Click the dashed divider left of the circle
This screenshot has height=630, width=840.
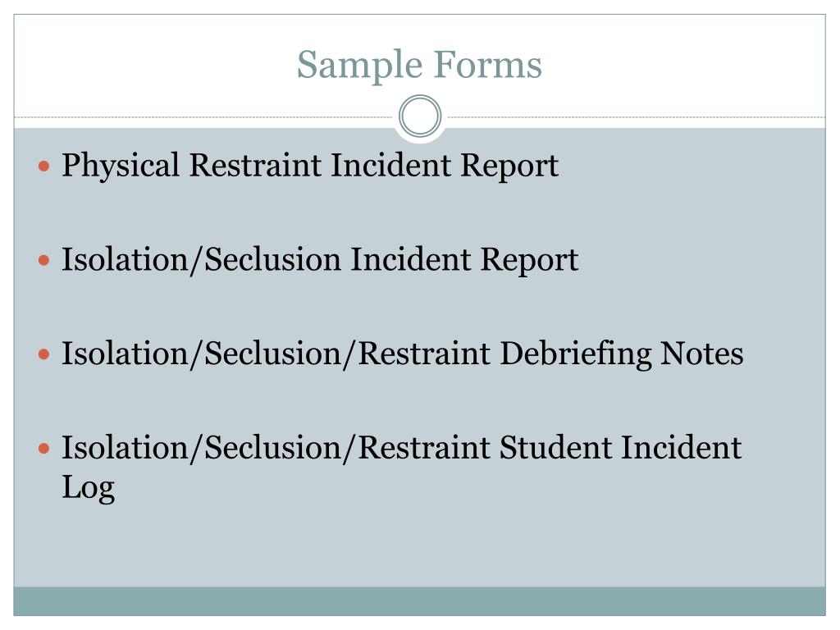205,116
